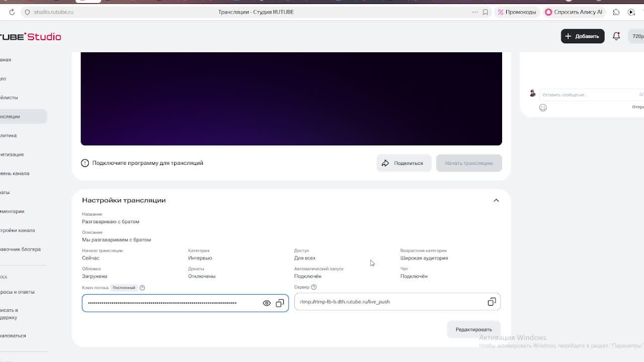Click the Редактировать button
The image size is (644, 362).
click(474, 329)
